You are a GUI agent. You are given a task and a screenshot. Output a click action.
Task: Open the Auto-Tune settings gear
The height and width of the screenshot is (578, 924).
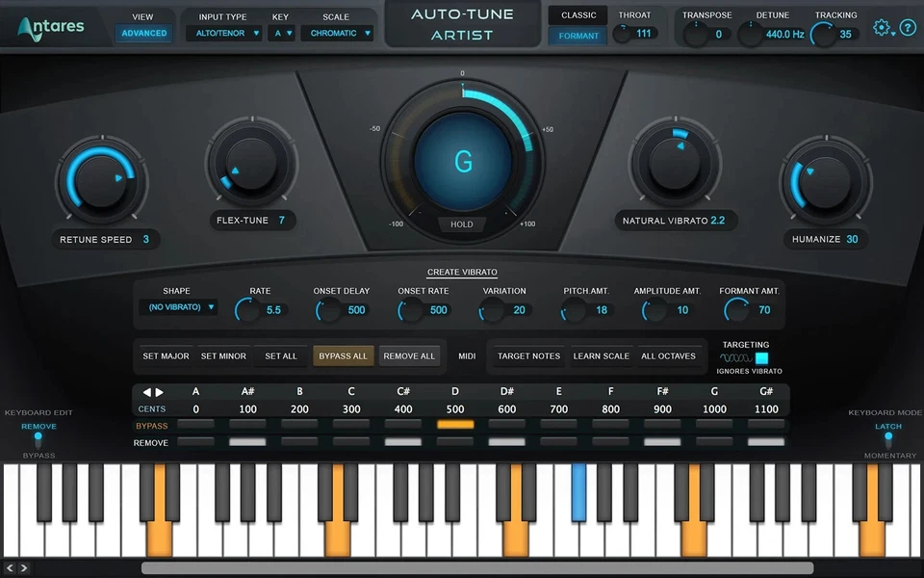point(882,28)
